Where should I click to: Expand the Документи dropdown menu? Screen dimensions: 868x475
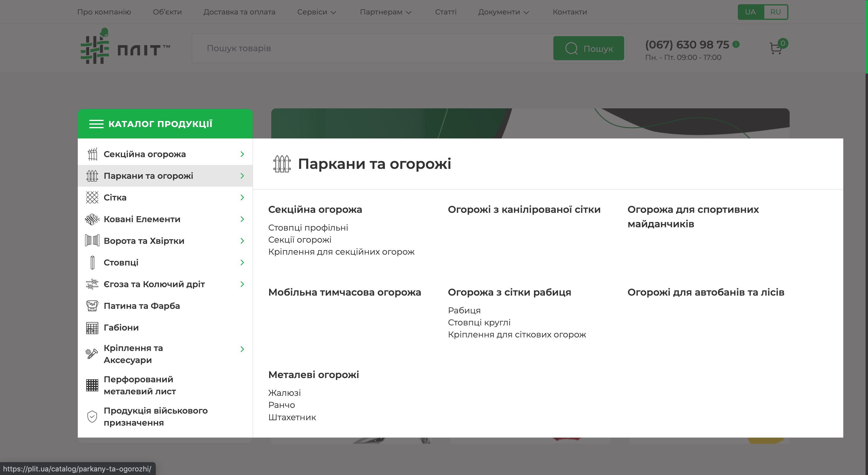tap(503, 12)
